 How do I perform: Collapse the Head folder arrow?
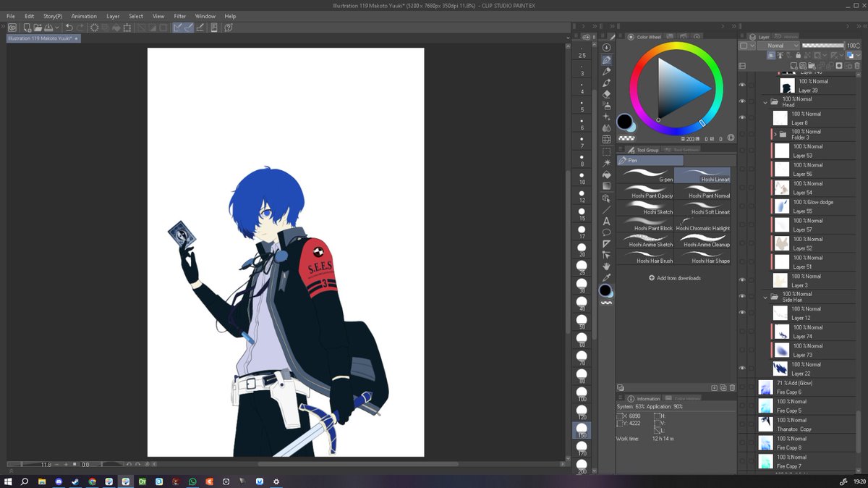tap(765, 102)
